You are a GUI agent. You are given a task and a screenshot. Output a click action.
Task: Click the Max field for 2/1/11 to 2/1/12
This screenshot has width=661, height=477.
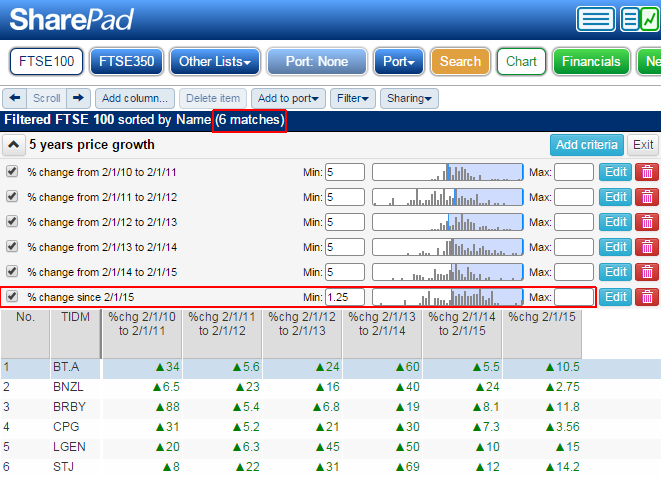[x=574, y=197]
